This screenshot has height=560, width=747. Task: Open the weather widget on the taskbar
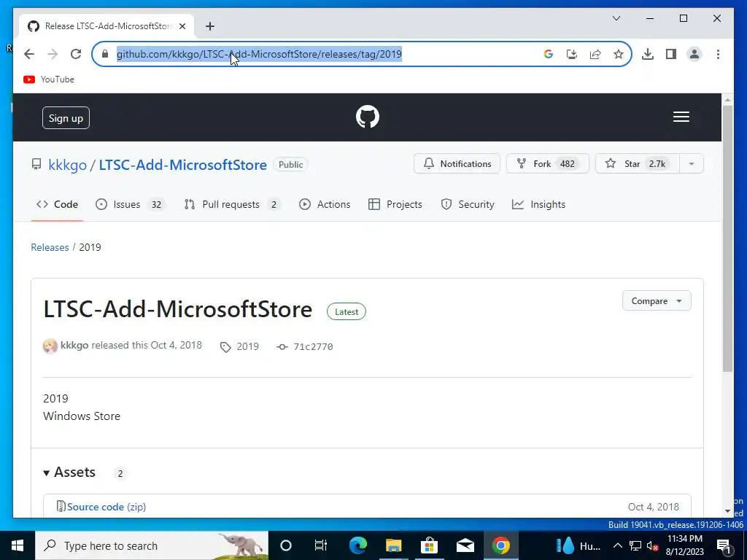(x=578, y=545)
